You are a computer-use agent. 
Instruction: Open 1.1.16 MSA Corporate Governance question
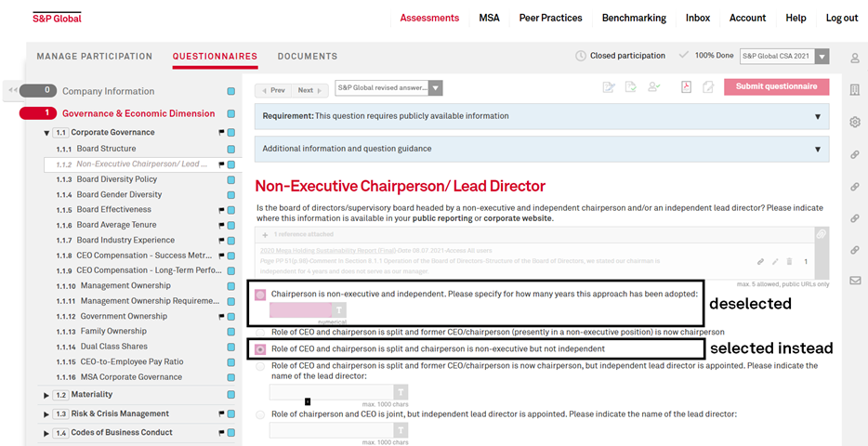coord(131,377)
